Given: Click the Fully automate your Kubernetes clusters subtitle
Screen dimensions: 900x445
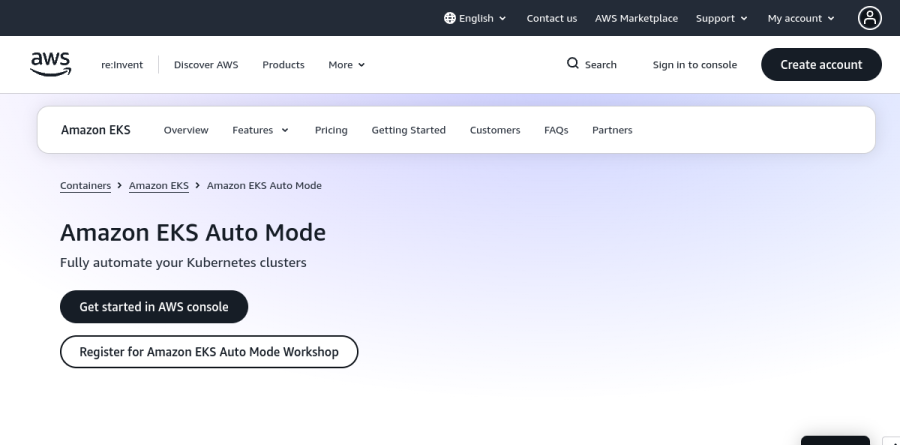Looking at the screenshot, I should (183, 262).
